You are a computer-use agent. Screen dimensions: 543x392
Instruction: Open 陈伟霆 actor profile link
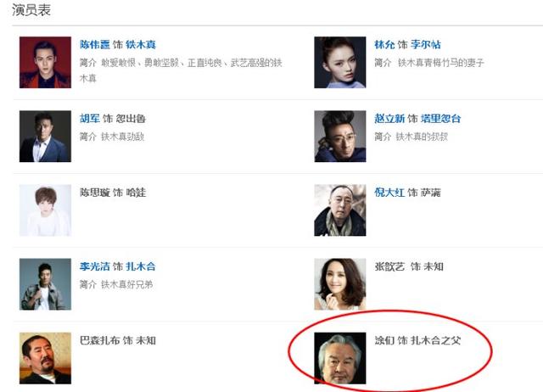coord(94,45)
